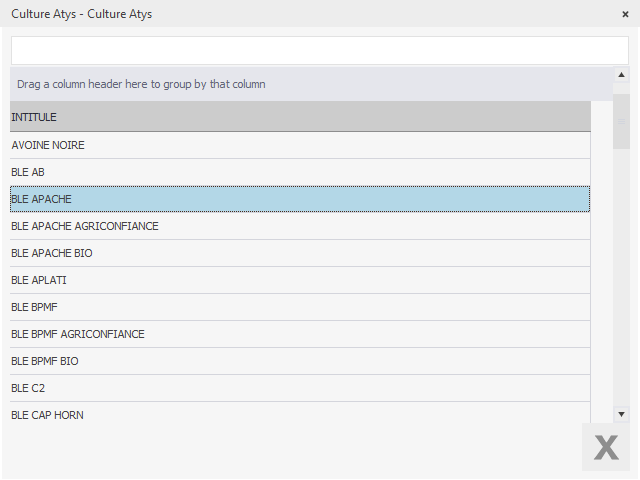Select the AVOINE NOIRE row

click(x=300, y=145)
